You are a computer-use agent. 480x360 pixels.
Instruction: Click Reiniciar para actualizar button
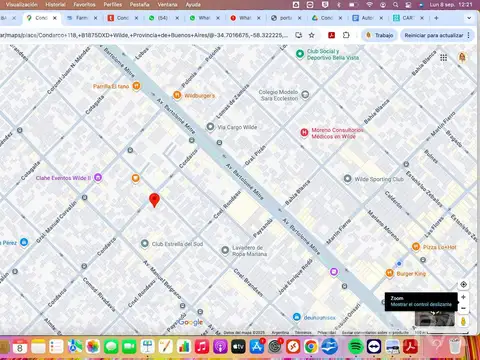434,35
